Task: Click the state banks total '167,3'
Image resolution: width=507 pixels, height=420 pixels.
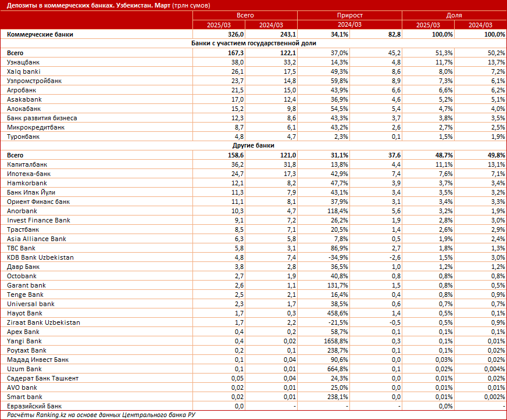Action: pyautogui.click(x=235, y=53)
